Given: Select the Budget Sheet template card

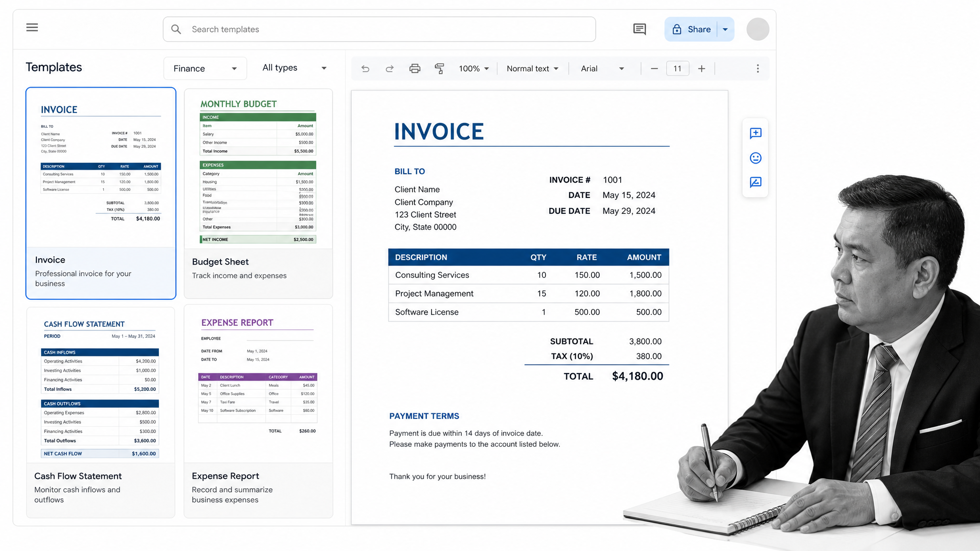Looking at the screenshot, I should [258, 193].
